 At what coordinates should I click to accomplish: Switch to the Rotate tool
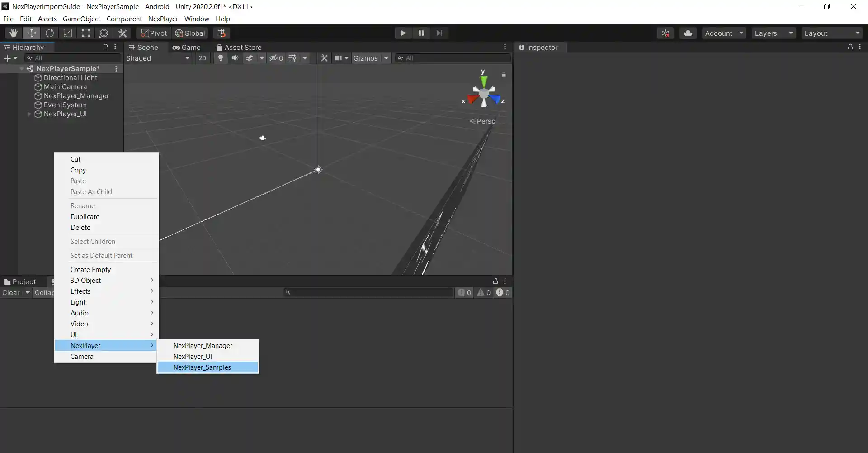[50, 33]
